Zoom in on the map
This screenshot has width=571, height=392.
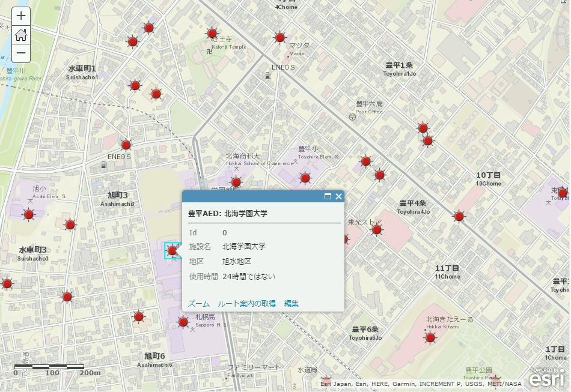pyautogui.click(x=21, y=16)
